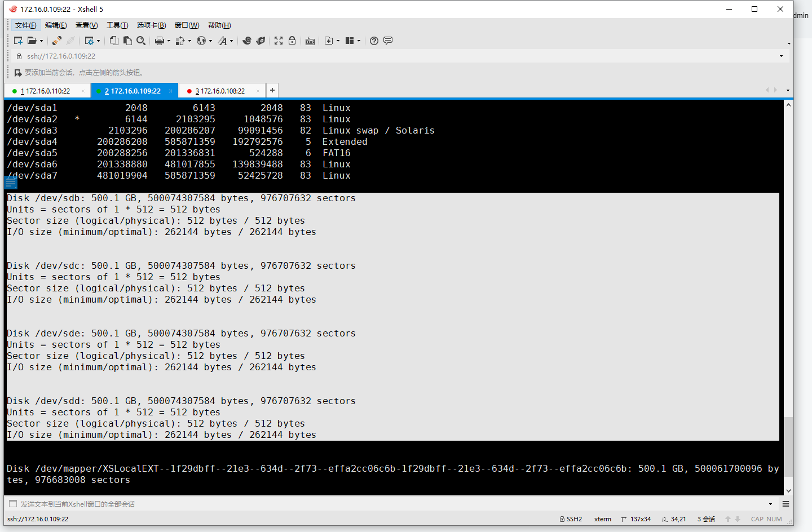Click the 3 会话 status bar entry
Viewport: 812px width, 532px height.
pos(706,519)
